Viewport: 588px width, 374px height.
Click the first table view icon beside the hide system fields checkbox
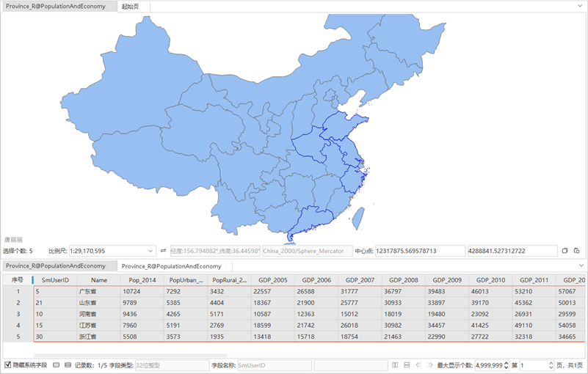(57, 364)
